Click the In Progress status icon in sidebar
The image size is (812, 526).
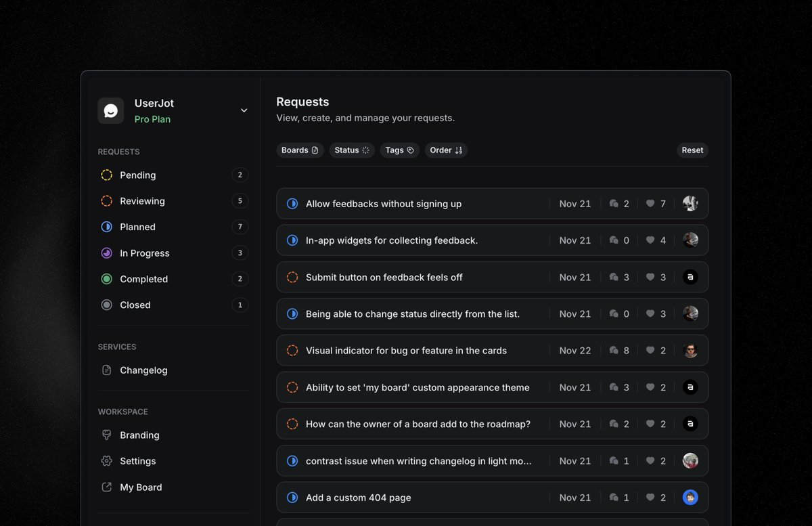point(106,253)
